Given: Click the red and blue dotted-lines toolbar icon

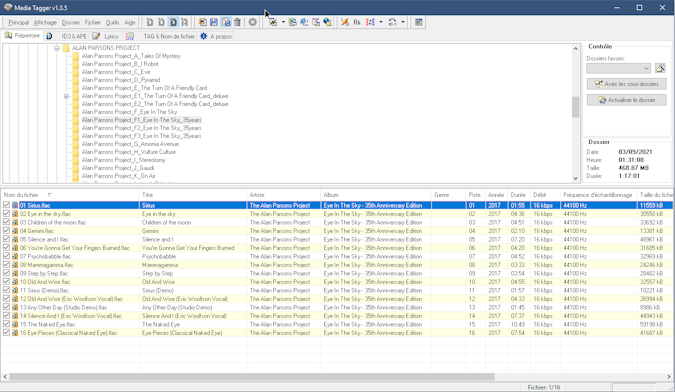Looking at the screenshot, I should pos(370,22).
